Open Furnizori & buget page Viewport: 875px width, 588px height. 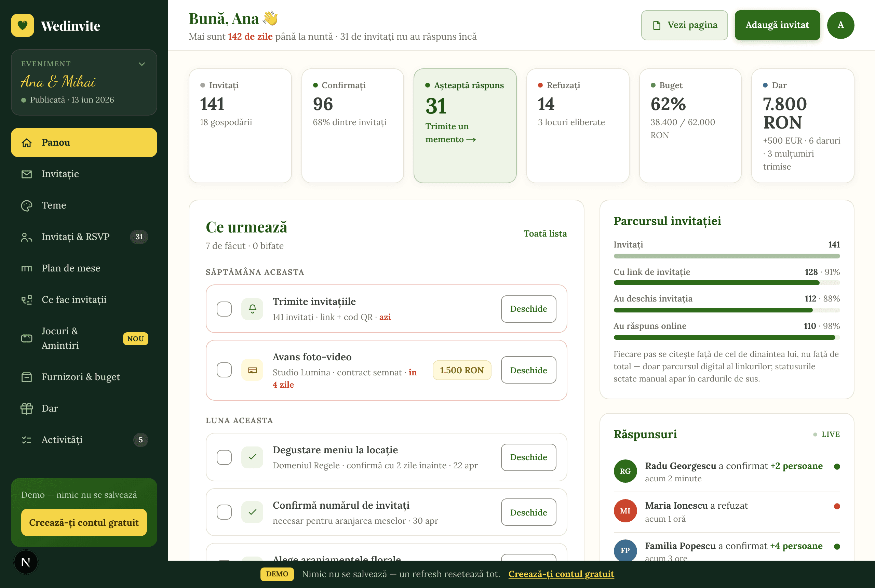(x=84, y=377)
